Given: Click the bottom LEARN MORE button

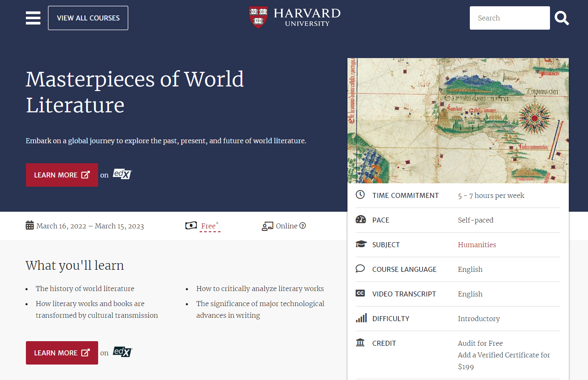Looking at the screenshot, I should tap(62, 352).
